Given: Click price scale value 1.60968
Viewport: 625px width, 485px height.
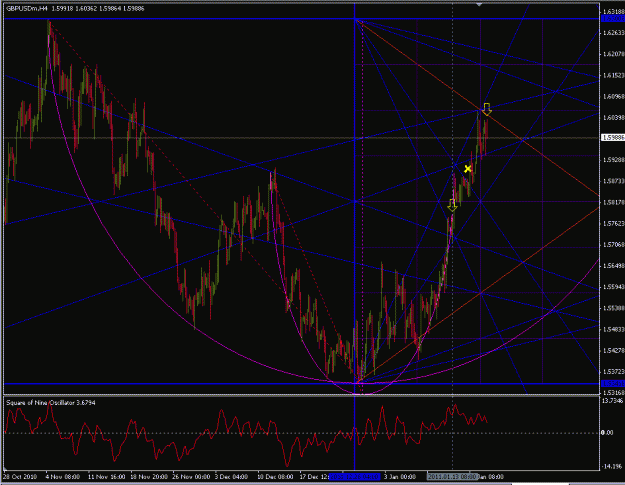Looking at the screenshot, I should (x=614, y=96).
